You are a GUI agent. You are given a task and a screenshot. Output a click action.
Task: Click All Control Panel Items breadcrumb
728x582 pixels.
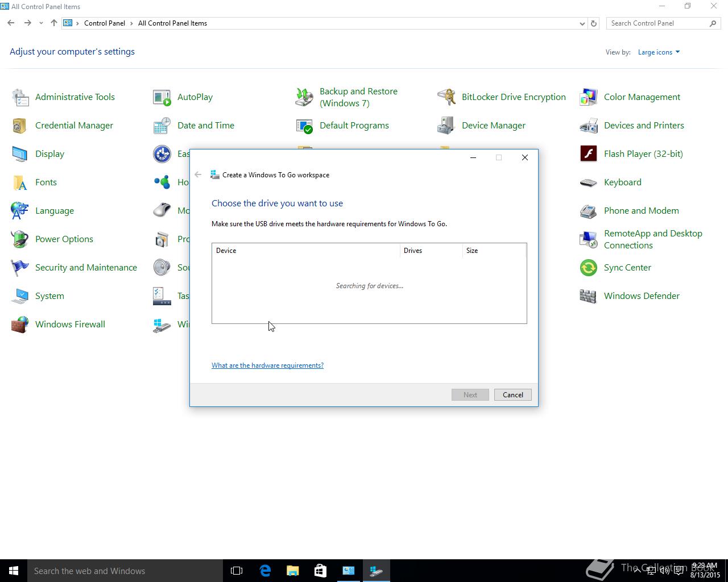pyautogui.click(x=172, y=23)
